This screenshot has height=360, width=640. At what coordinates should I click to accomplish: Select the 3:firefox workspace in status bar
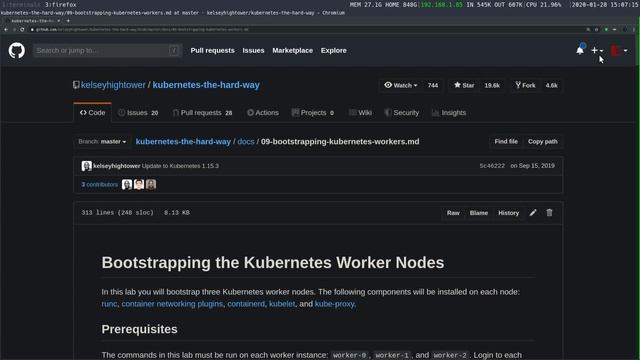(60, 4)
